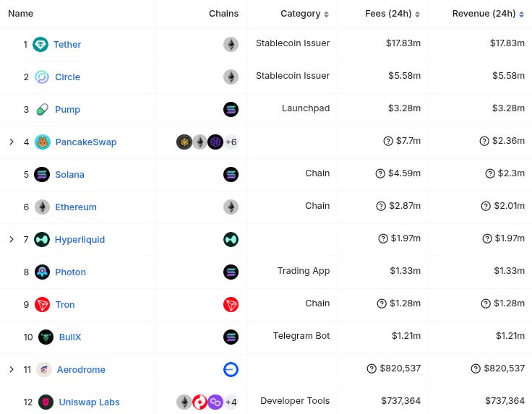This screenshot has width=532, height=414.
Task: Click the Photon rocket logo
Action: pyautogui.click(x=43, y=272)
